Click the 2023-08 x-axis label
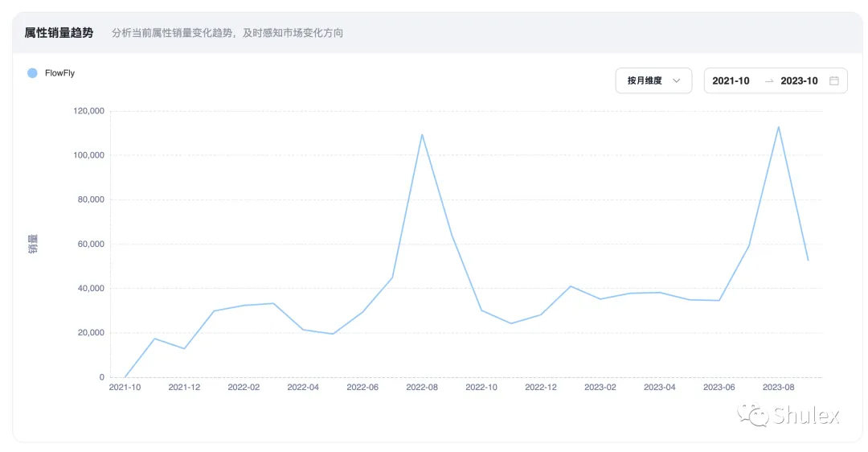This screenshot has height=452, width=868. [x=778, y=387]
